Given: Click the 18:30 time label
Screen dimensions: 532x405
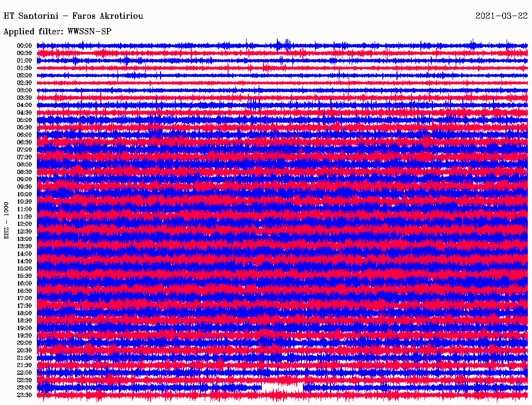Looking at the screenshot, I should (x=24, y=321).
